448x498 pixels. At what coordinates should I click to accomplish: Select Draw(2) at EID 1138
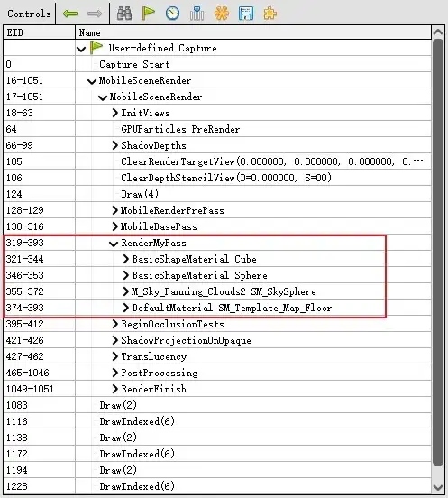118,438
